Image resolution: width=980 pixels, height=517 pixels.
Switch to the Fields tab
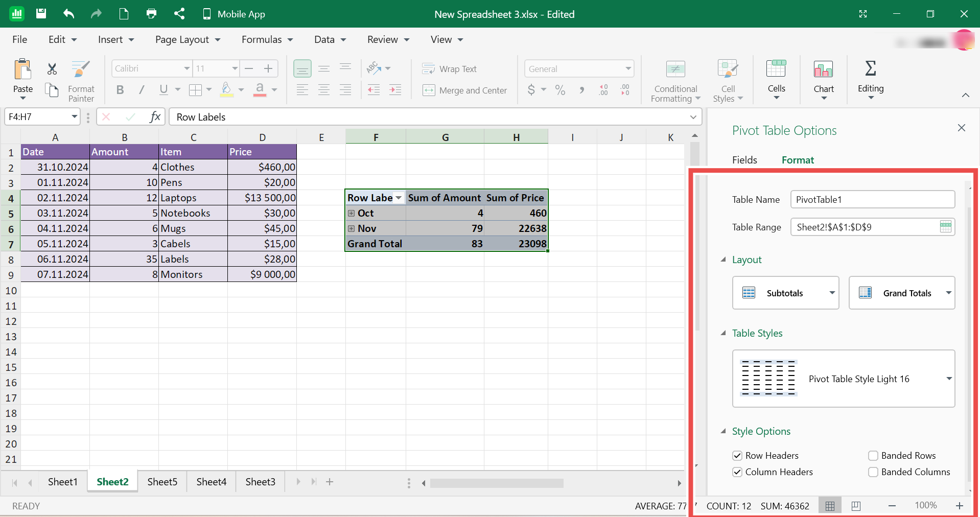(x=744, y=160)
